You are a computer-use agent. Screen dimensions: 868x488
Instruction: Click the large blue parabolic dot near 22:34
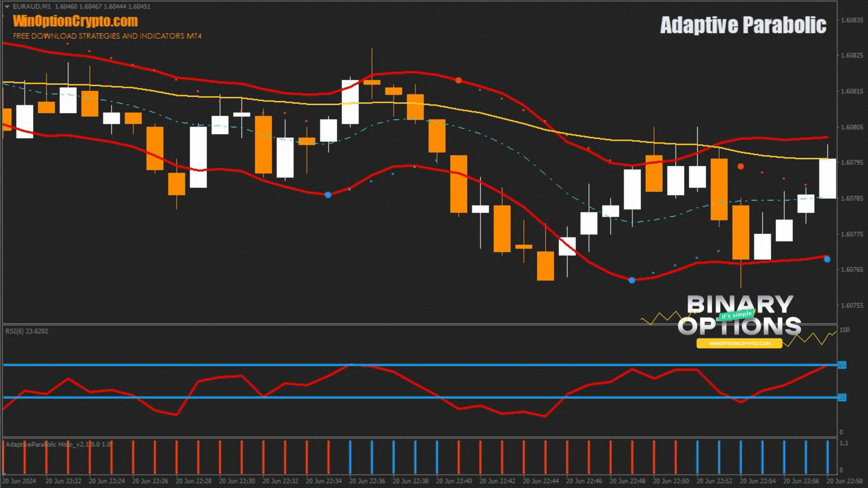click(328, 195)
